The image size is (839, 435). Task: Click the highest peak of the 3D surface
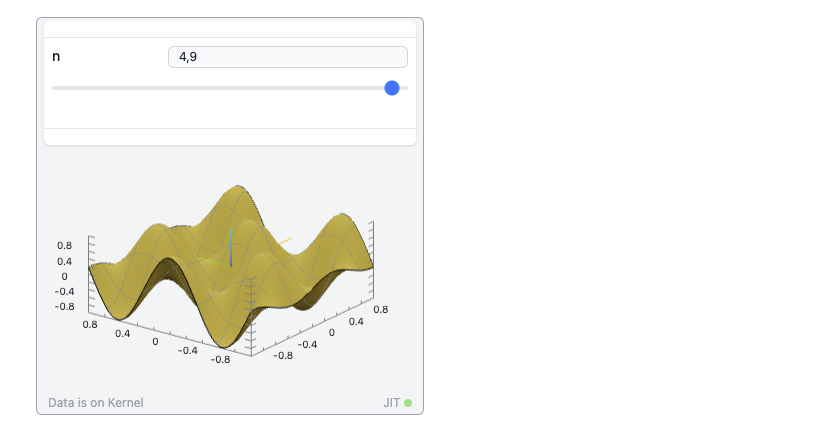click(x=238, y=188)
